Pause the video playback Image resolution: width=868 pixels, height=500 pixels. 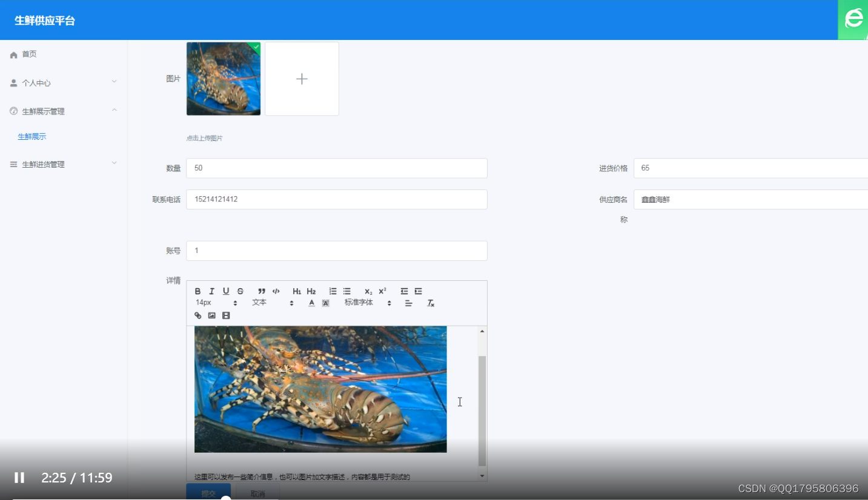19,478
